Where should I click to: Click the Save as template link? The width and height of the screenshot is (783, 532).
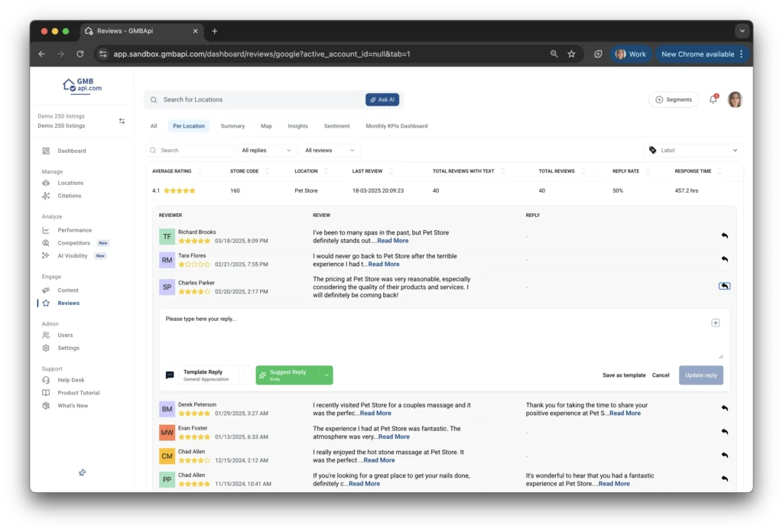coord(623,375)
